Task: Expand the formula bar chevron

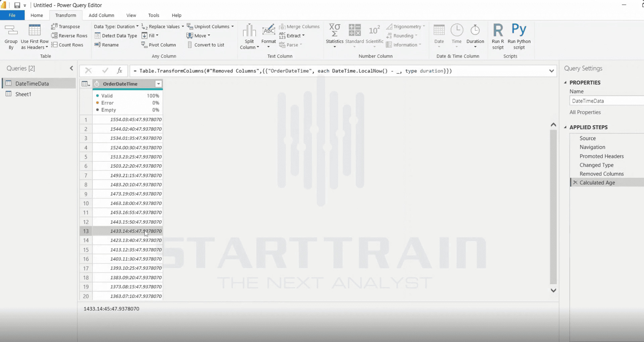Action: tap(551, 71)
